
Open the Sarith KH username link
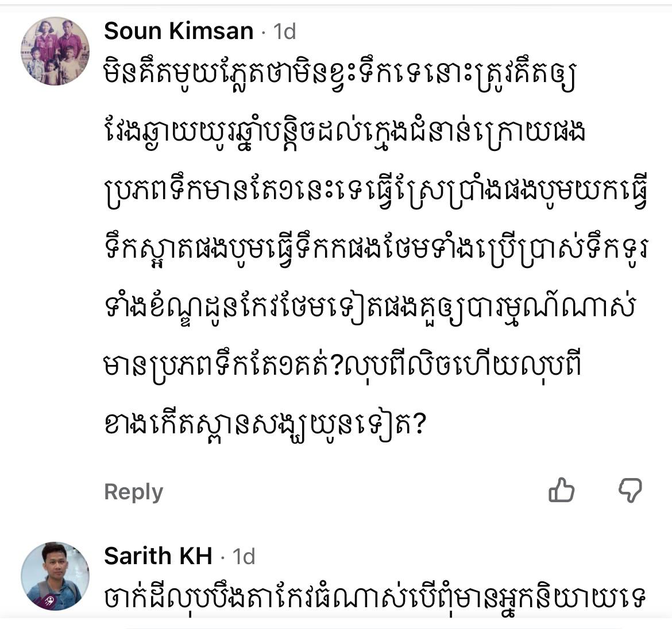coord(158,556)
